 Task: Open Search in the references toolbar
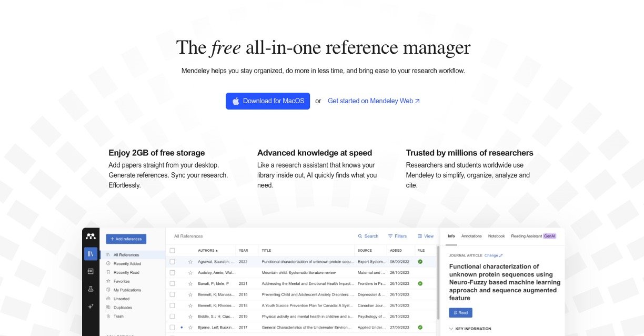[368, 236]
